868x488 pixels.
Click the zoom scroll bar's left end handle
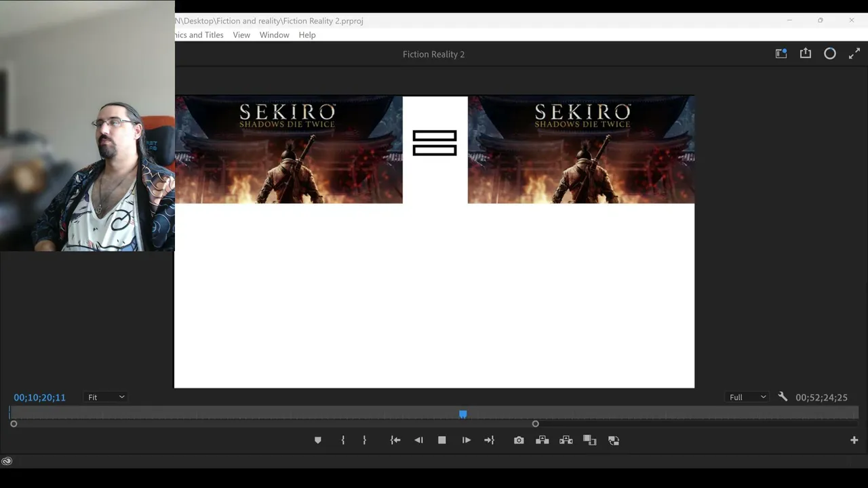14,424
